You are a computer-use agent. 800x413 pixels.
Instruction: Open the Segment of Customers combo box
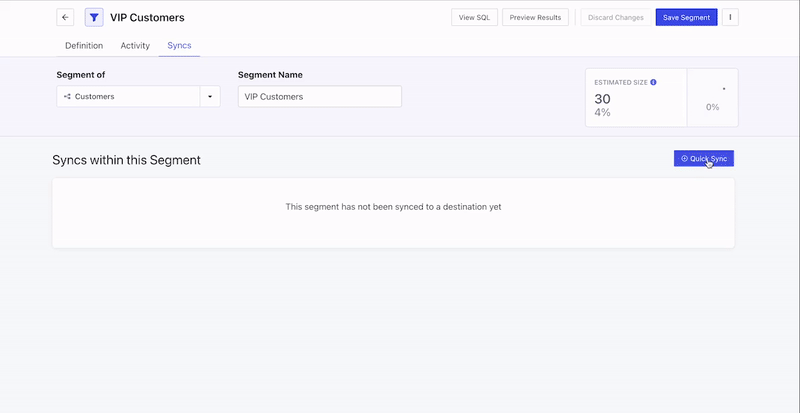(x=128, y=97)
